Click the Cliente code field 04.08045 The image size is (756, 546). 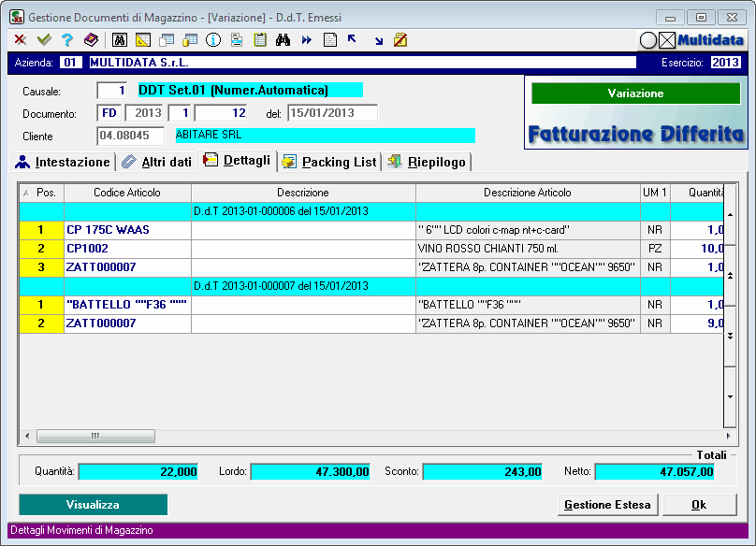131,136
